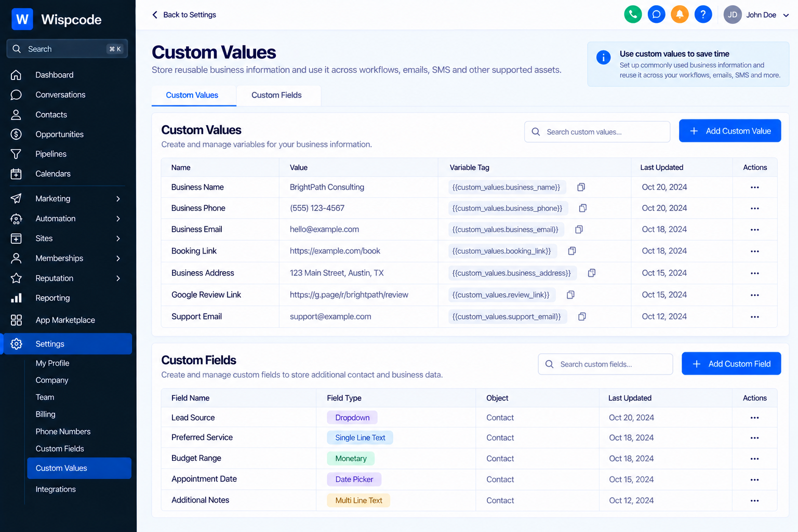Click the green phone call icon
Image resolution: width=798 pixels, height=532 pixels.
[633, 15]
